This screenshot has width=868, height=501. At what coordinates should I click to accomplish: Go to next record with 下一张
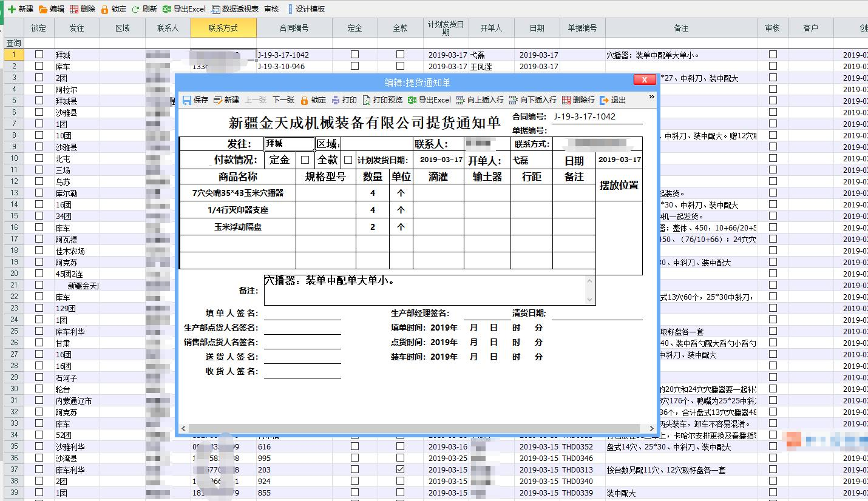coord(283,100)
